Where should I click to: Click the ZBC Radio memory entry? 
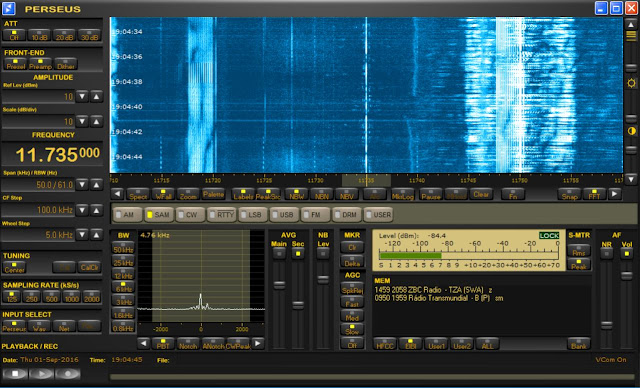click(x=433, y=290)
